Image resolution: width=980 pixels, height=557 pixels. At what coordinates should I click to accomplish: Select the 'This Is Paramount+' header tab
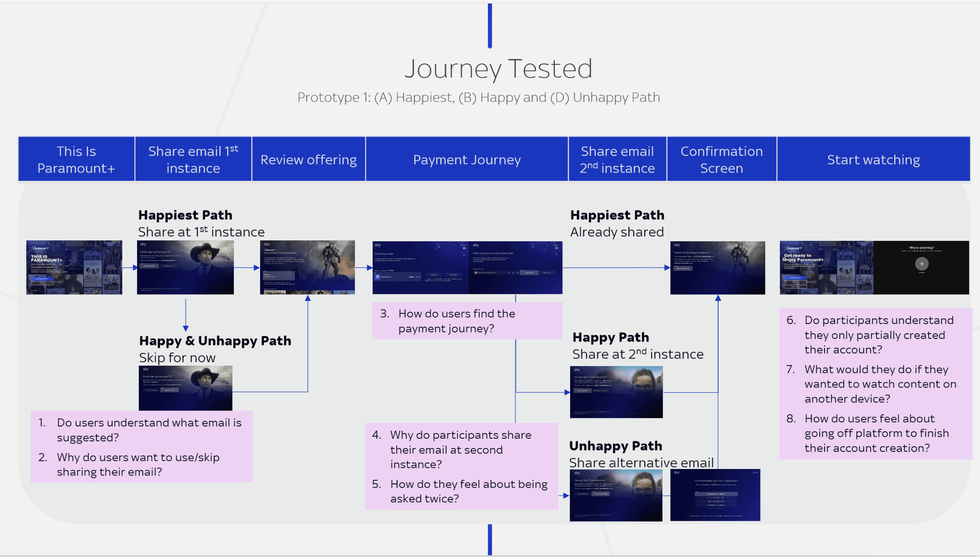pyautogui.click(x=76, y=159)
